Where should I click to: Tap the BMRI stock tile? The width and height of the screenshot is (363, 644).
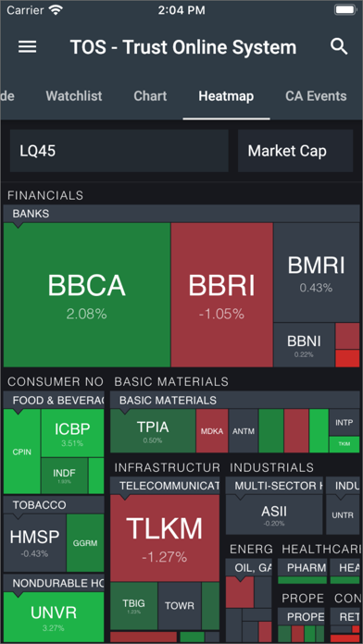point(317,273)
